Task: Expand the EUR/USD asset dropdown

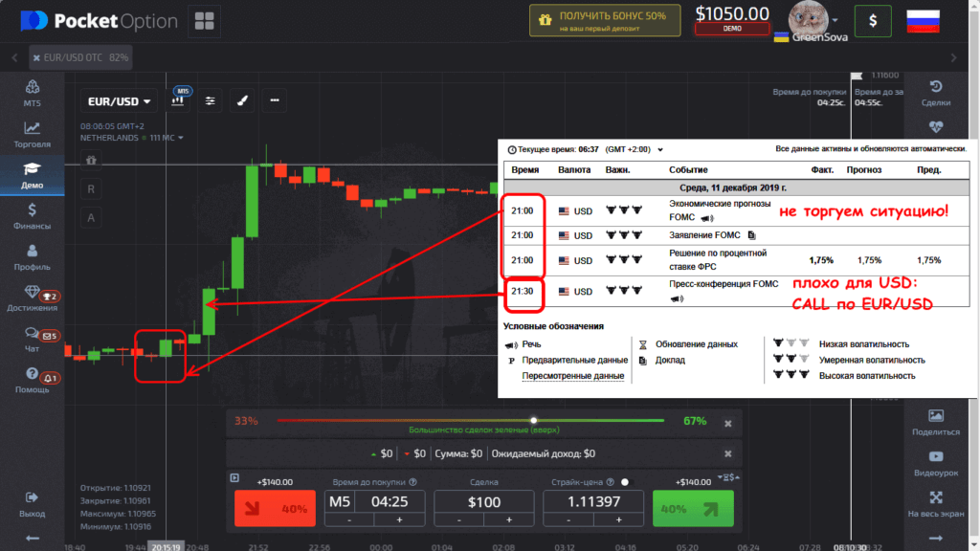Action: (120, 101)
